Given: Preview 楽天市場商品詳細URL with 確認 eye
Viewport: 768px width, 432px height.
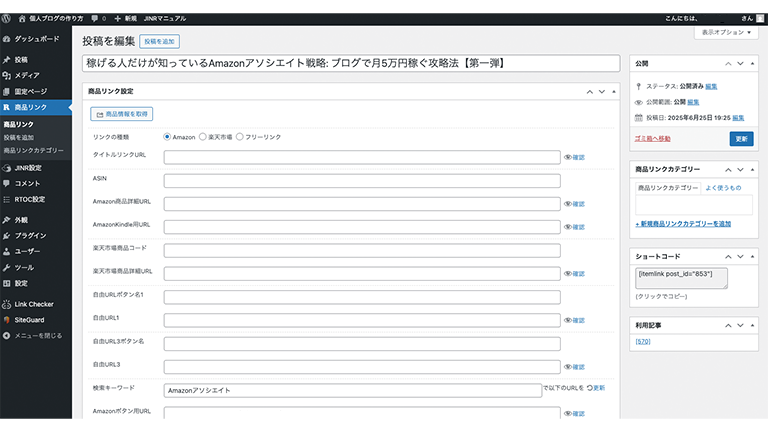Looking at the screenshot, I should [575, 274].
